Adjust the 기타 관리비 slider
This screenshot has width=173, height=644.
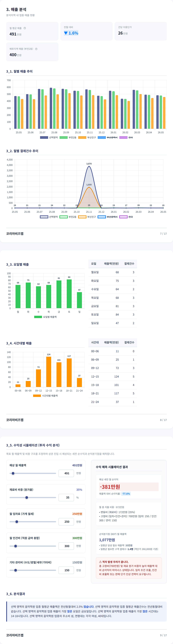click(x=33, y=570)
